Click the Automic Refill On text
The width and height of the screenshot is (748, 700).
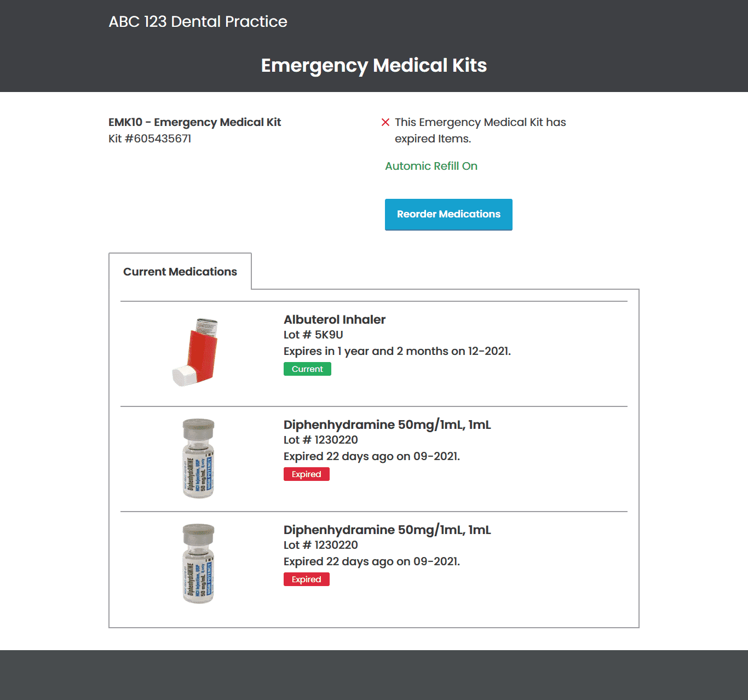tap(431, 166)
